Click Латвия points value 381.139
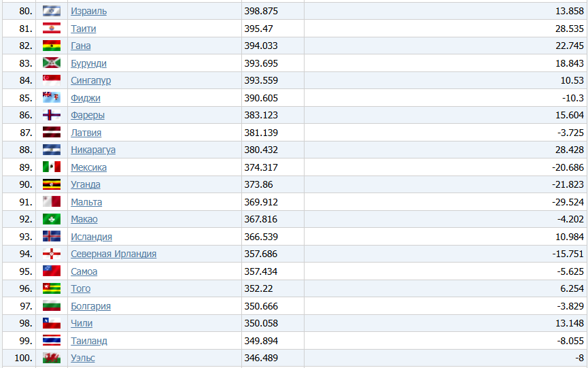588x368 pixels. (x=261, y=133)
